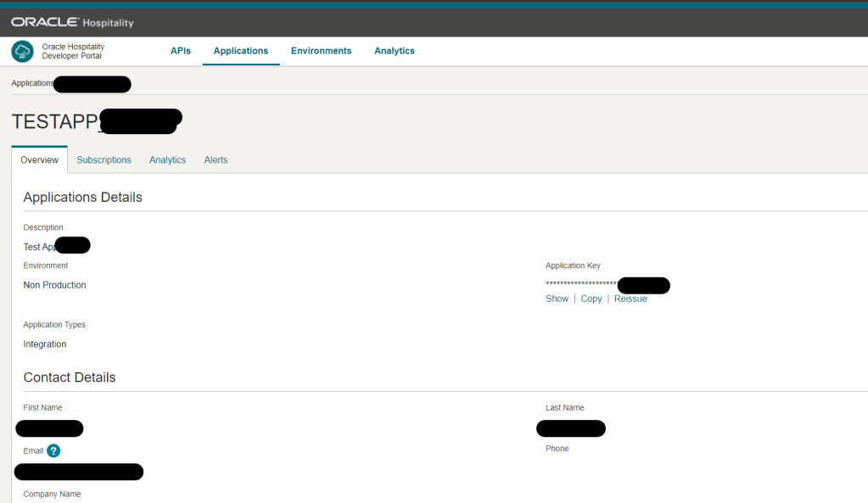
Task: Click the Email field value
Action: (x=79, y=472)
